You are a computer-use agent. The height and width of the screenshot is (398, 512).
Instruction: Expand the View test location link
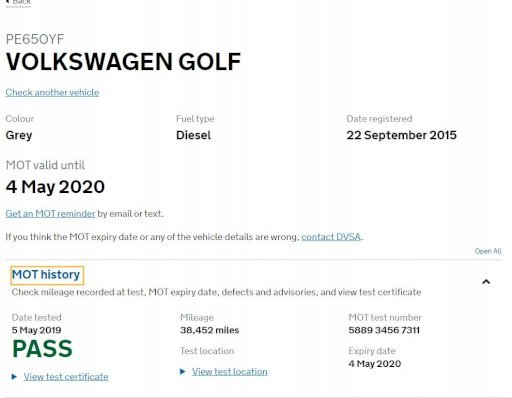pos(230,372)
